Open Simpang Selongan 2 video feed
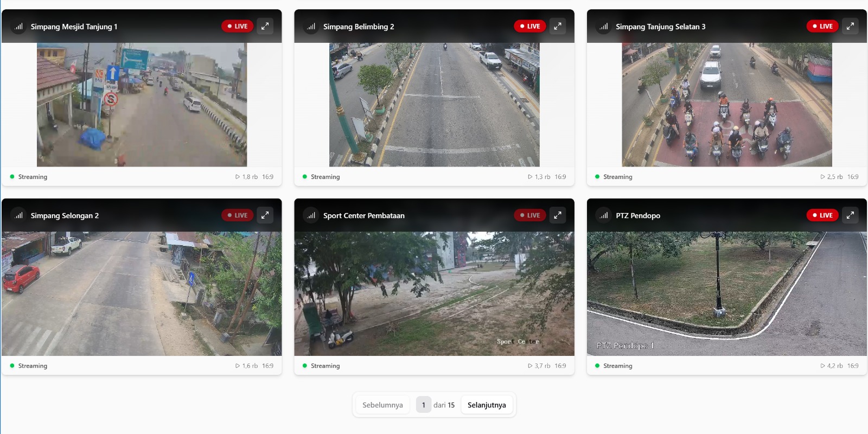The width and height of the screenshot is (868, 434). point(142,293)
